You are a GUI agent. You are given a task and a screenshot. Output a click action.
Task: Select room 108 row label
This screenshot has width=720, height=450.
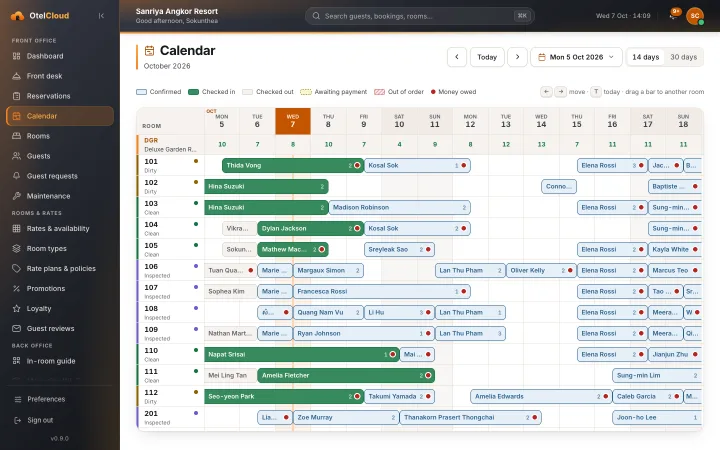[171, 312]
